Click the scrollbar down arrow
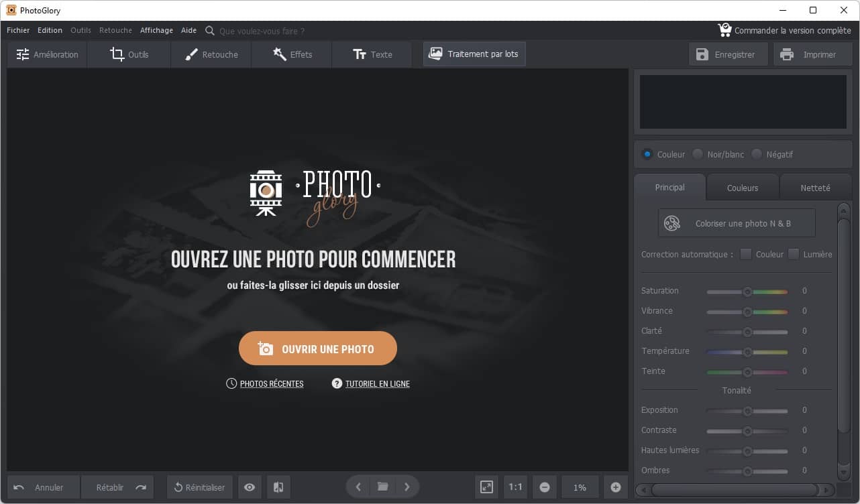This screenshot has width=860, height=504. 844,472
